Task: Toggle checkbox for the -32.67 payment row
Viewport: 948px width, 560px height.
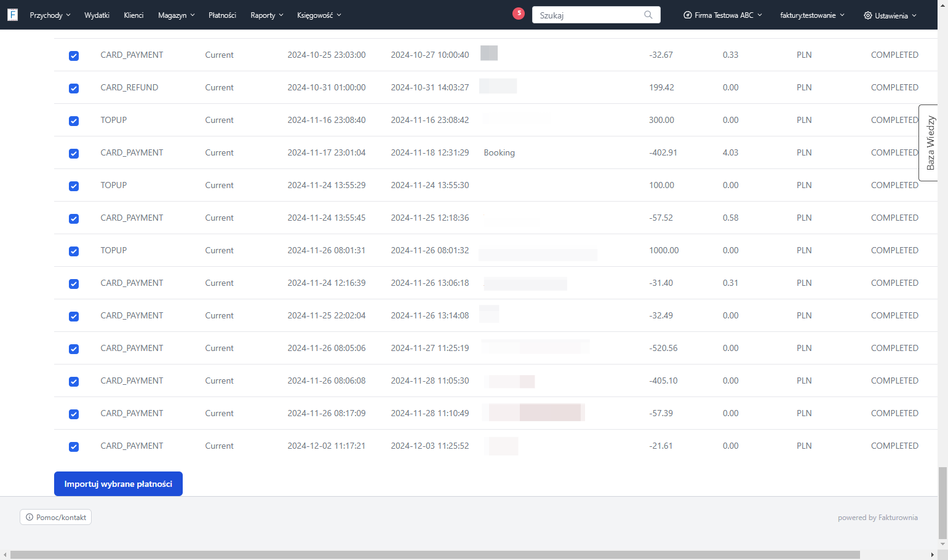Action: click(74, 56)
